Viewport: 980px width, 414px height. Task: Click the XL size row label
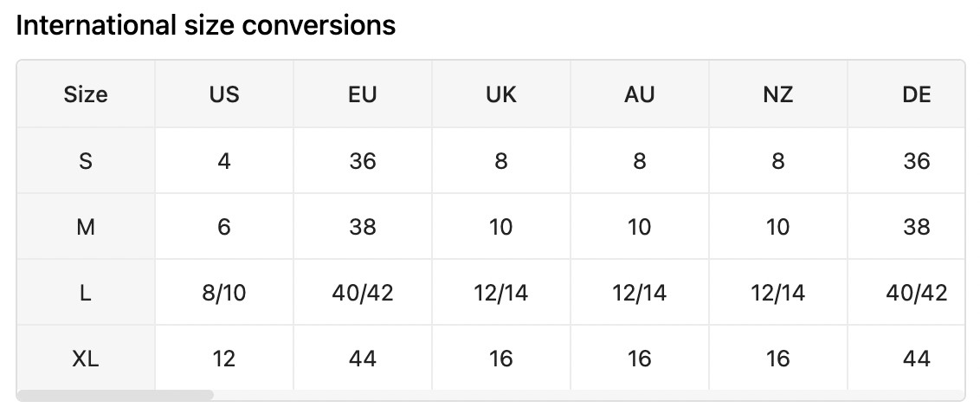[86, 358]
